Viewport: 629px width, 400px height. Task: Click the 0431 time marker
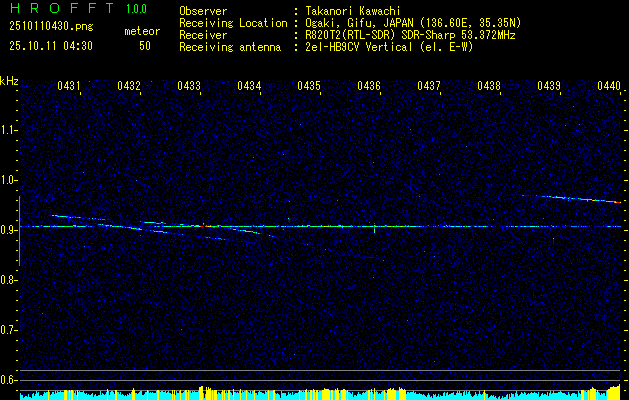[x=69, y=86]
